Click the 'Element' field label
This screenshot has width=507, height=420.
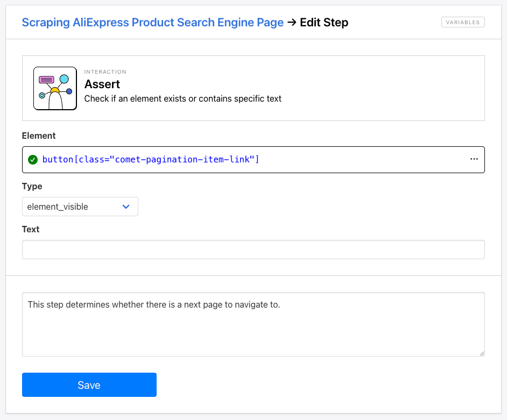[x=39, y=136]
